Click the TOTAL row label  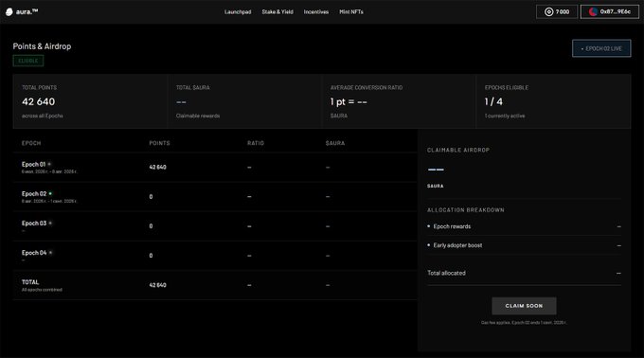click(30, 282)
